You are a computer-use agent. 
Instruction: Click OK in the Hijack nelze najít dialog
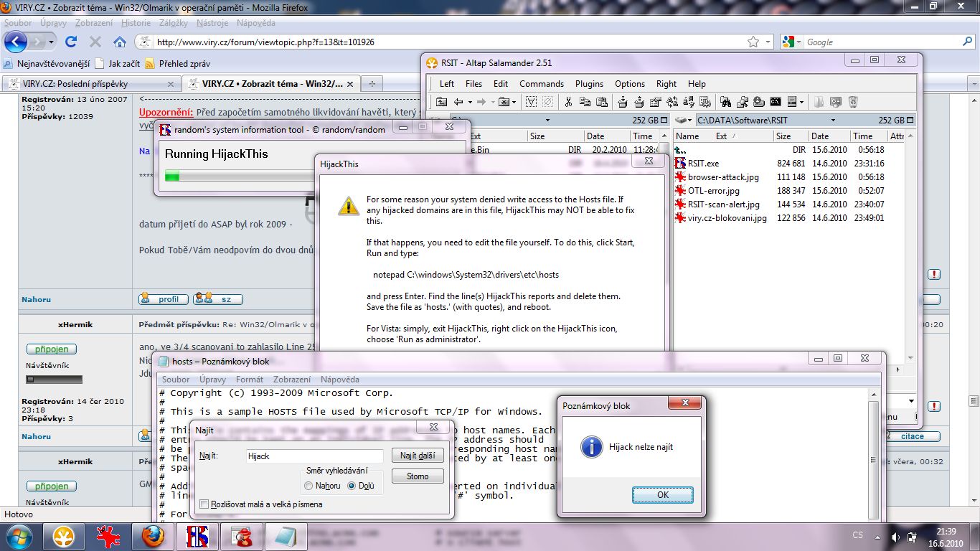point(662,495)
